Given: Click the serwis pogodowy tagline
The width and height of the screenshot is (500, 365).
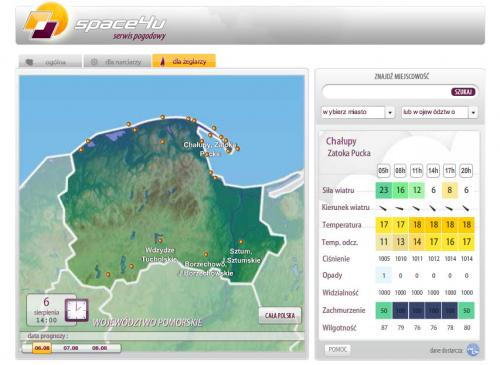Looking at the screenshot, I should tap(139, 36).
